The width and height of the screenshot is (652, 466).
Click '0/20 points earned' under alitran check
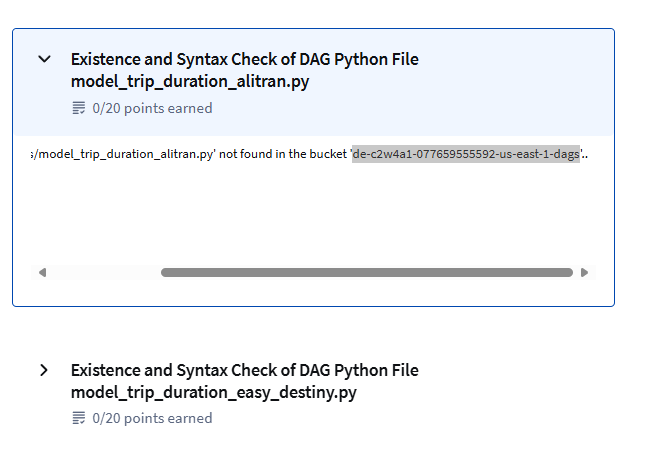pos(152,108)
